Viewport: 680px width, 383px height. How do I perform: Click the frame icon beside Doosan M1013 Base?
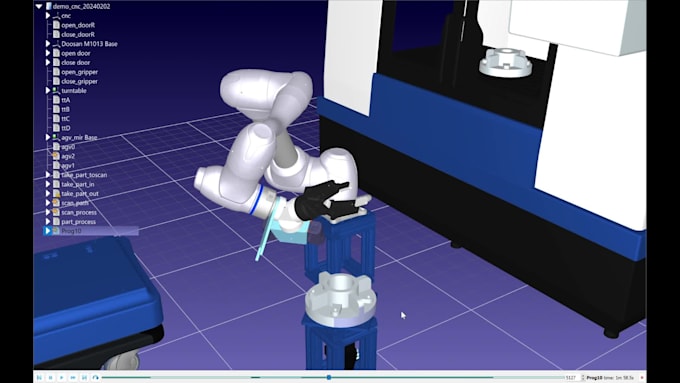point(56,44)
